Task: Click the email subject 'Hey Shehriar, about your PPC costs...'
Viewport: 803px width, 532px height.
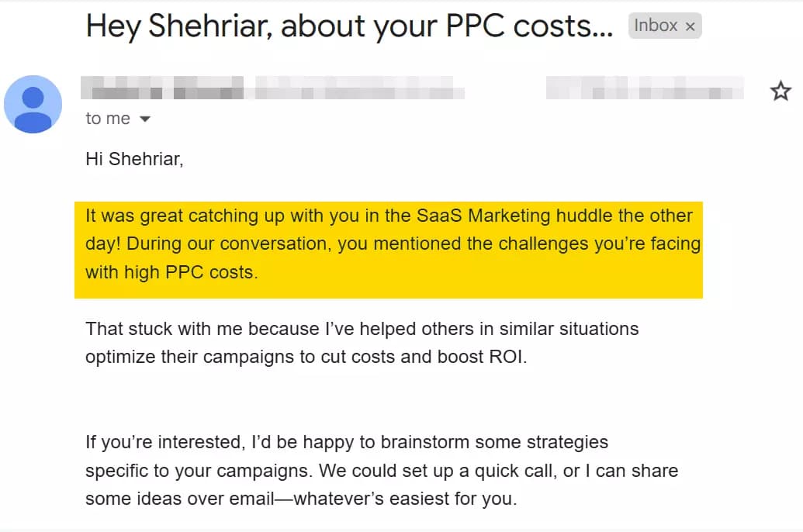Action: (x=349, y=26)
